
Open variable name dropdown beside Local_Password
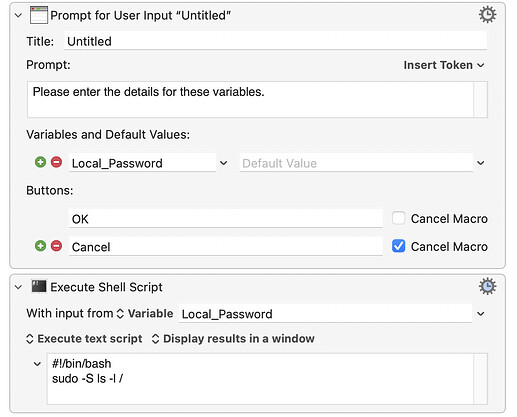click(x=223, y=163)
